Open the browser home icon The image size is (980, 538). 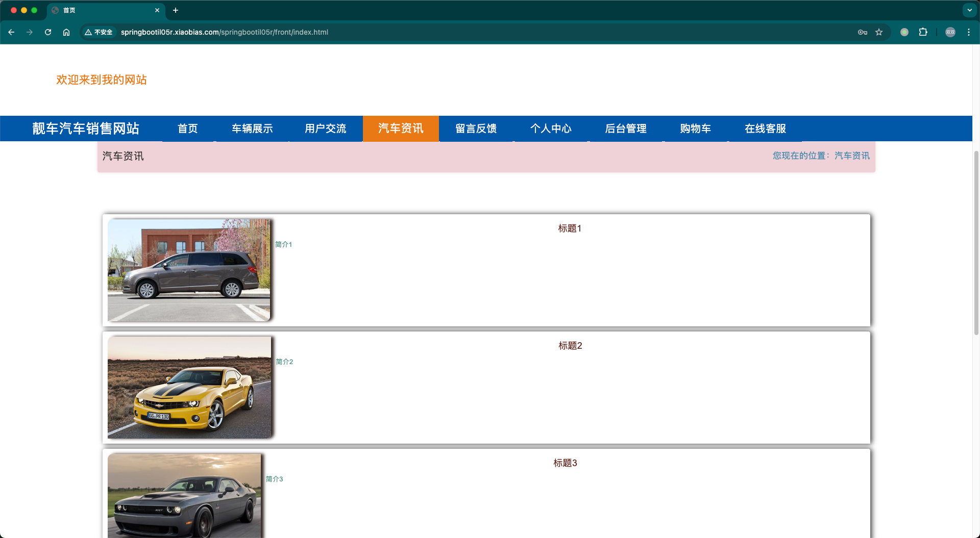tap(66, 32)
